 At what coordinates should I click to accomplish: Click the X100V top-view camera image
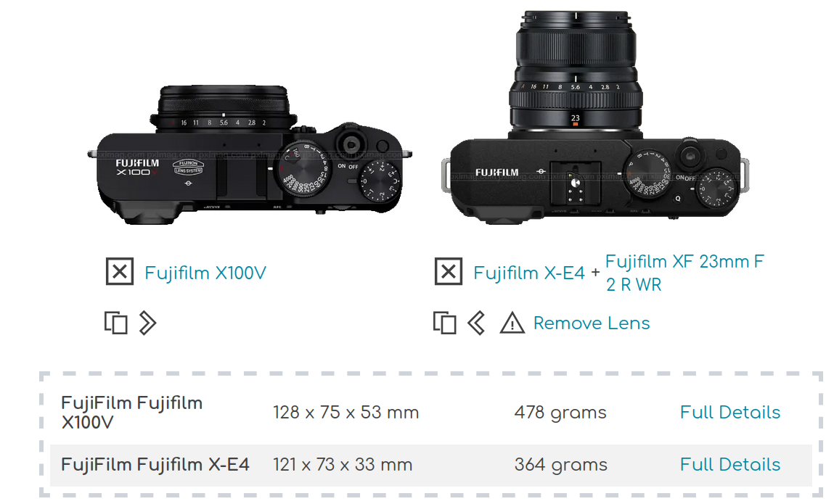point(250,154)
